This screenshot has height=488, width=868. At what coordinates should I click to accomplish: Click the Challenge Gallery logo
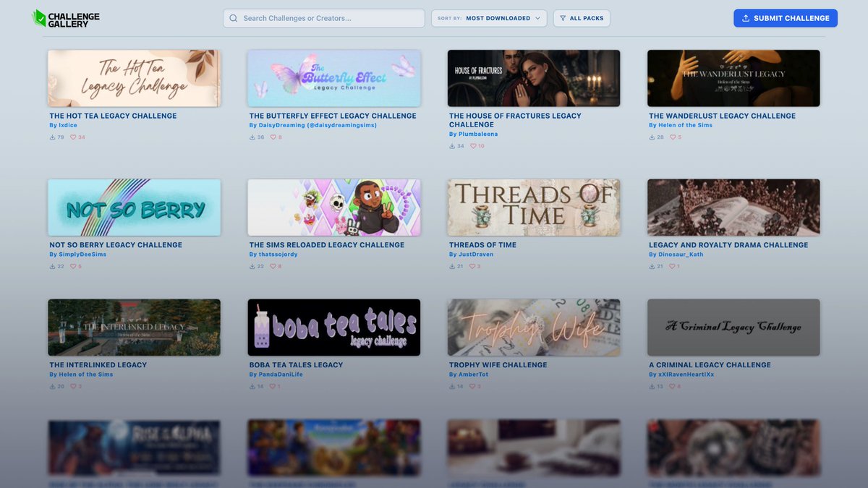(x=66, y=19)
